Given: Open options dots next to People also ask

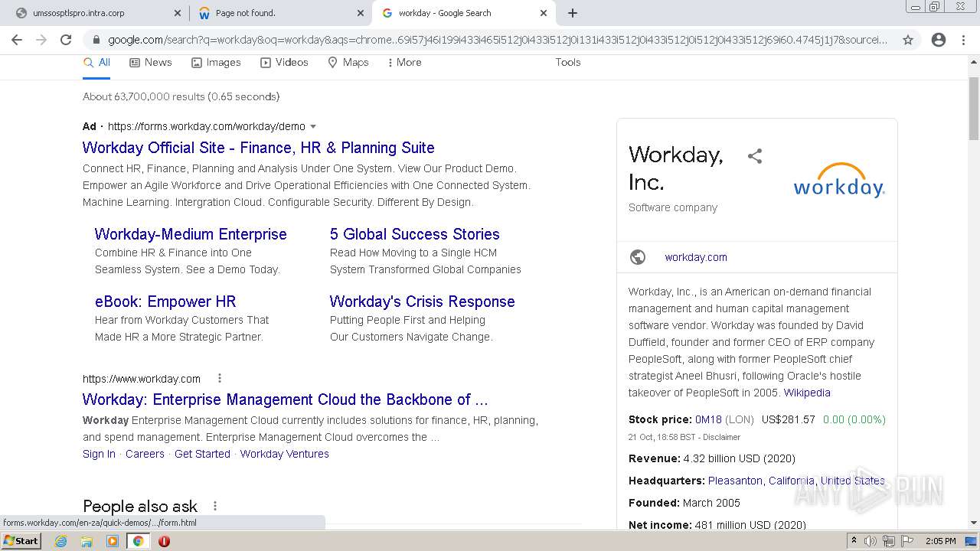Looking at the screenshot, I should [x=215, y=506].
